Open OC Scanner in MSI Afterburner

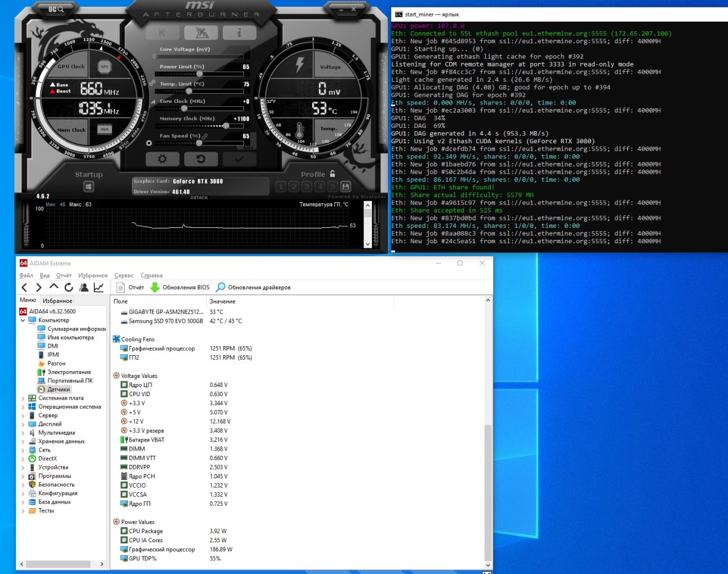(56, 9)
